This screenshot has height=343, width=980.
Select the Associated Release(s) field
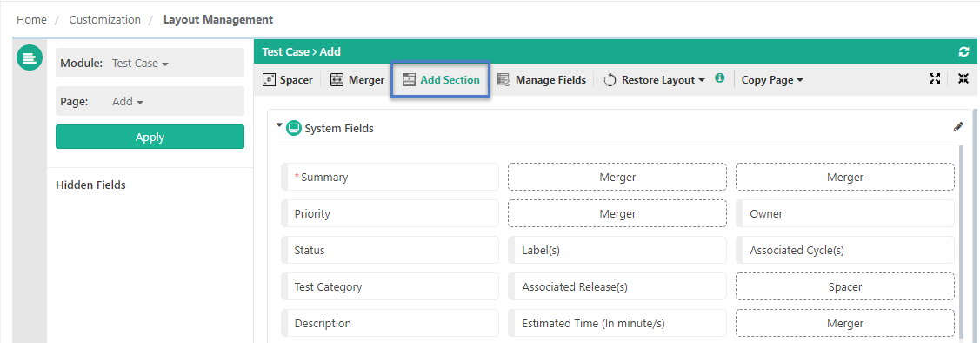617,286
